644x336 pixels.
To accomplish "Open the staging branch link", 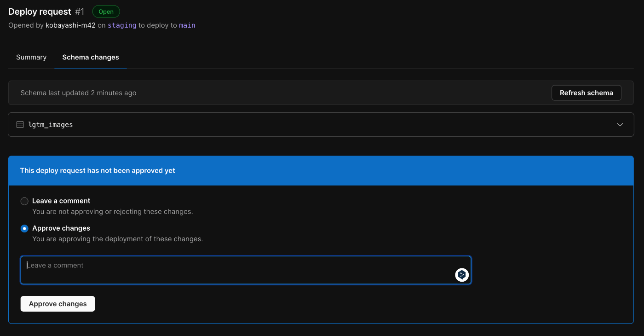I will point(122,25).
